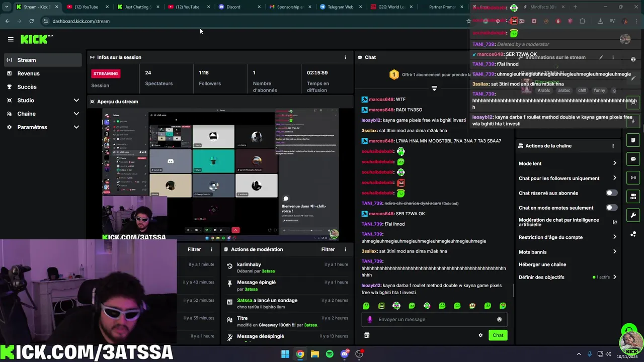Open browser downloads icon
This screenshot has height=362, width=644.
600,21
